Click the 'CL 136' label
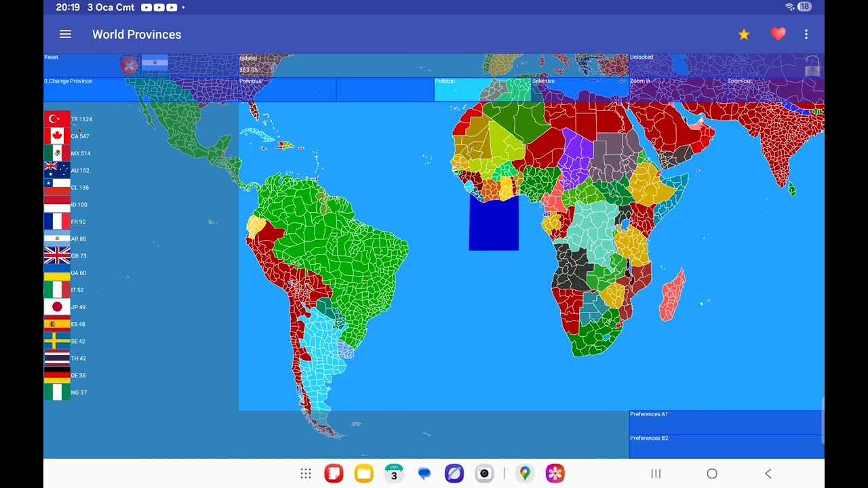The height and width of the screenshot is (488, 868). click(x=80, y=187)
